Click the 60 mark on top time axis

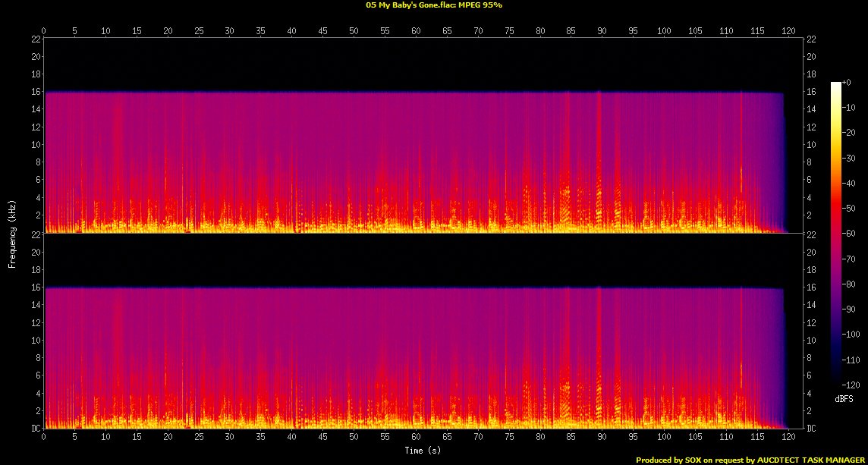(416, 30)
